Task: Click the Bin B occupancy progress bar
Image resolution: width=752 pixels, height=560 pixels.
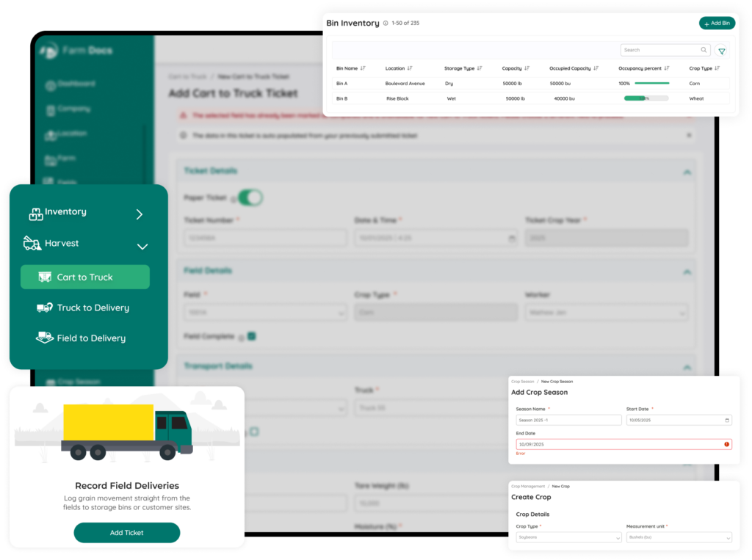Action: click(646, 98)
